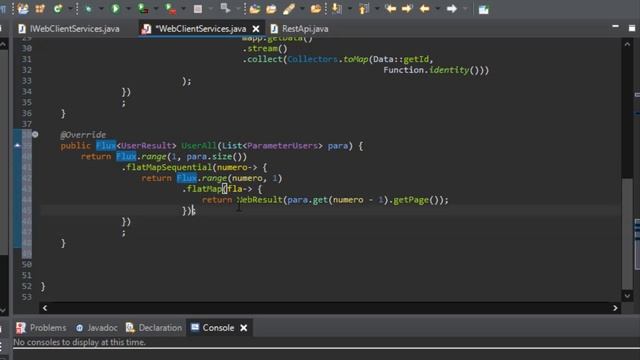Click the UserAll method name

tap(199, 146)
